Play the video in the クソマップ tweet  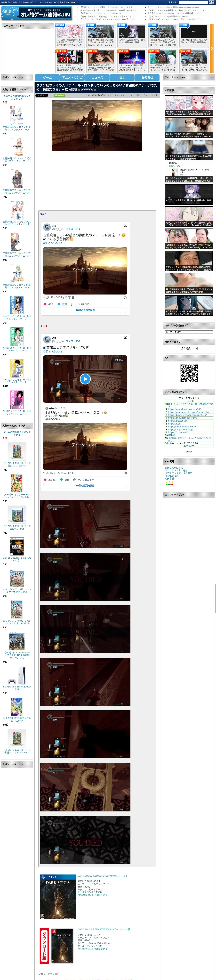pyautogui.click(x=85, y=379)
